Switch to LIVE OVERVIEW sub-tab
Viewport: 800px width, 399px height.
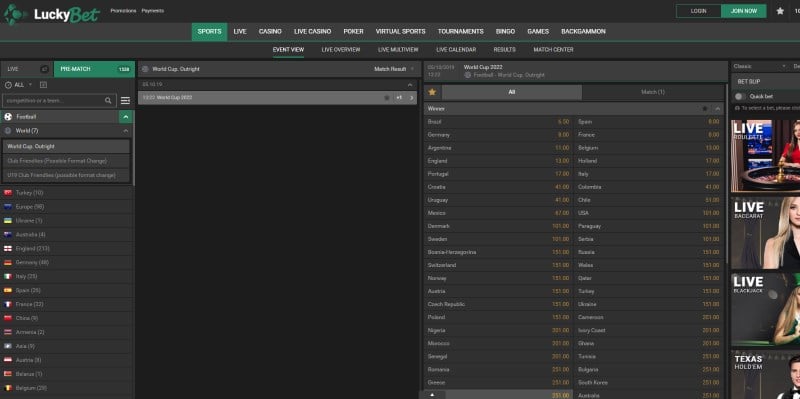[x=341, y=50]
